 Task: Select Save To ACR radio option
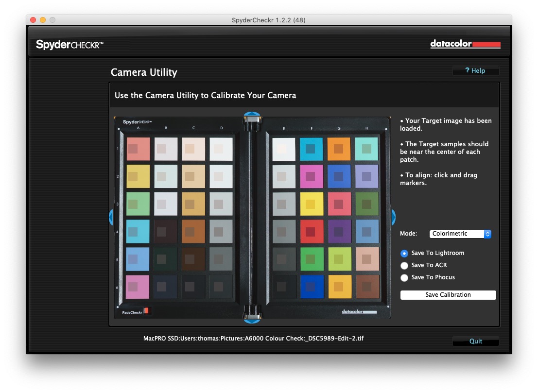[x=404, y=265]
